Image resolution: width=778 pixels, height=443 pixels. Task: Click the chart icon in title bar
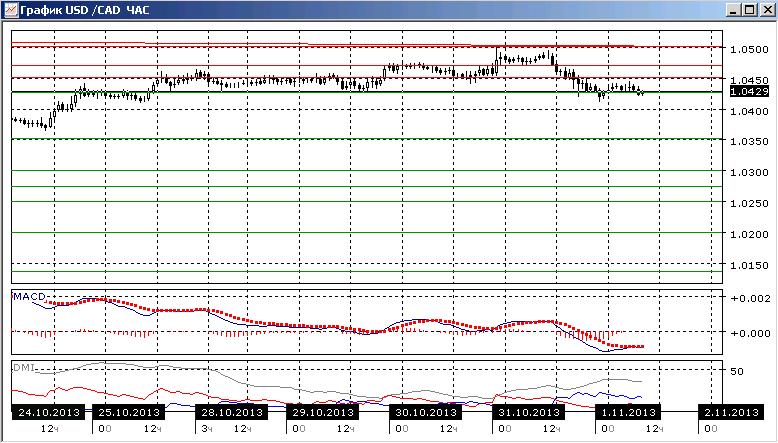tap(10, 10)
